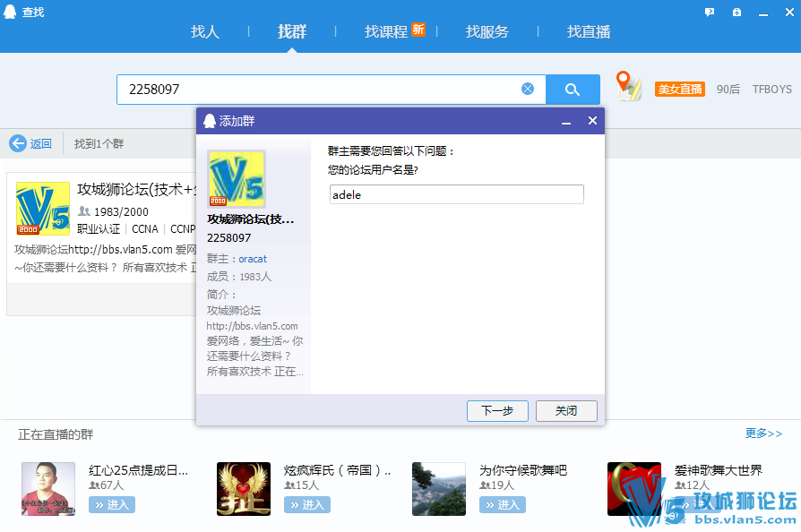Viewport: 801px width, 532px height.
Task: Open group owner oracat's profile link
Action: click(x=253, y=259)
